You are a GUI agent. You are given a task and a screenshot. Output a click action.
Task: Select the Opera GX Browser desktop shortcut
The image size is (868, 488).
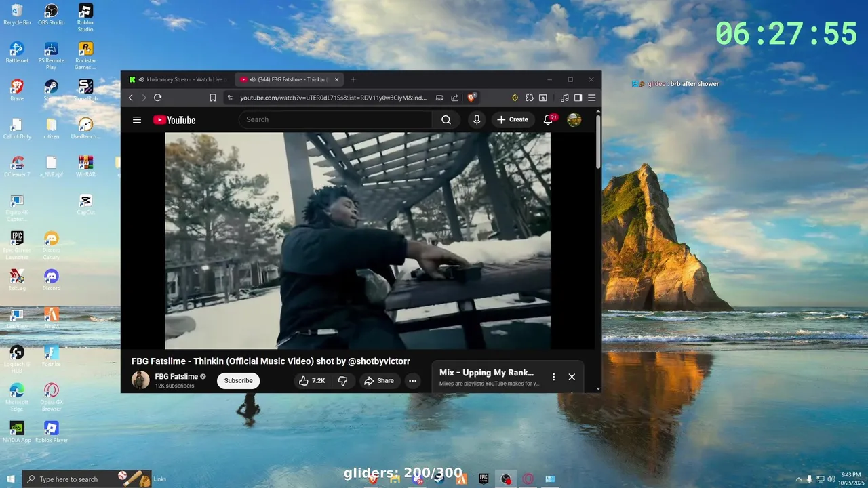52,397
